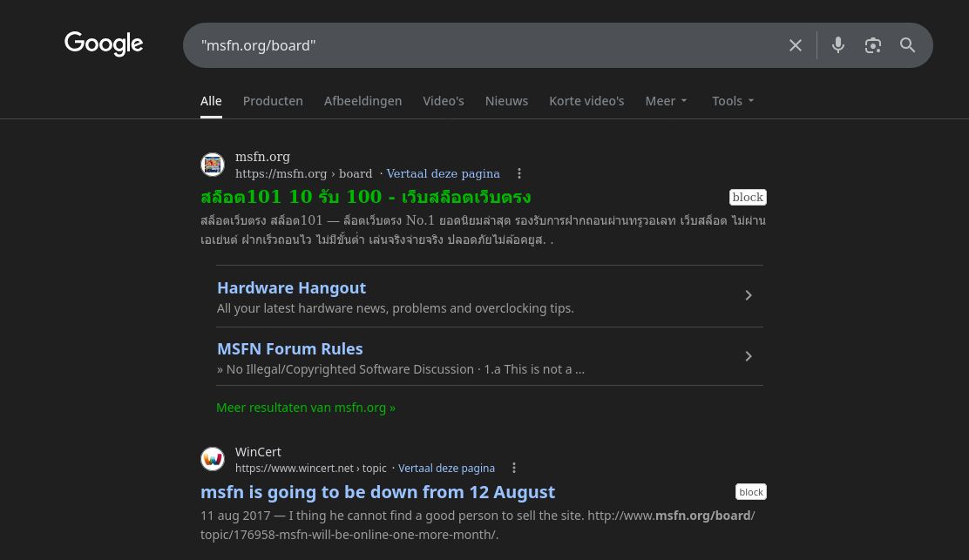Click the msfn.org site name text
This screenshot has width=969, height=560.
pyautogui.click(x=262, y=157)
